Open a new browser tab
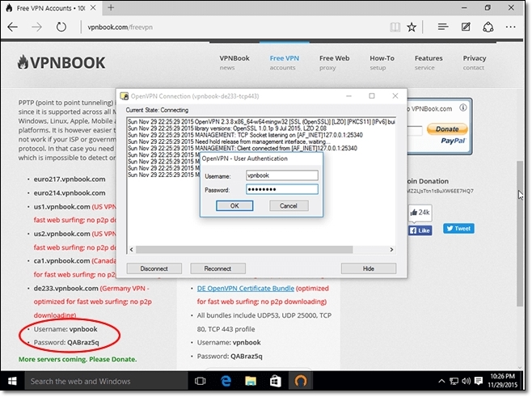Viewport: 532px width, 397px height. pos(111,7)
